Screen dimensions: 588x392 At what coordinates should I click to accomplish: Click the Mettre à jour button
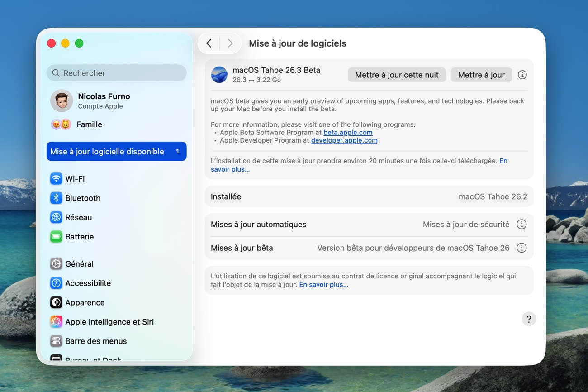coord(481,75)
